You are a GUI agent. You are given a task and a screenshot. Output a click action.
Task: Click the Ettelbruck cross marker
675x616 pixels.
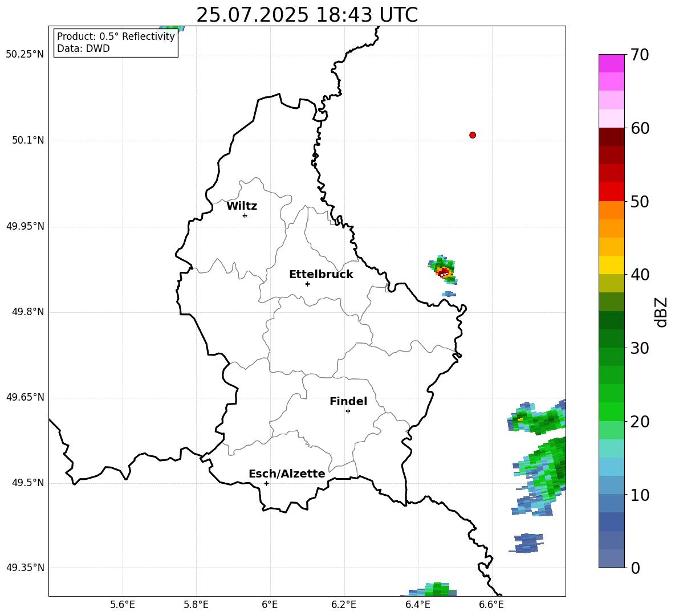307,284
